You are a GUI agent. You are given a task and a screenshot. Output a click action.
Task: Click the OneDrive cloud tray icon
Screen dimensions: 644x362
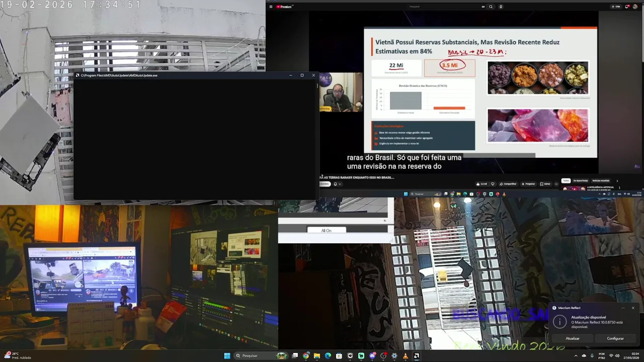click(x=584, y=356)
